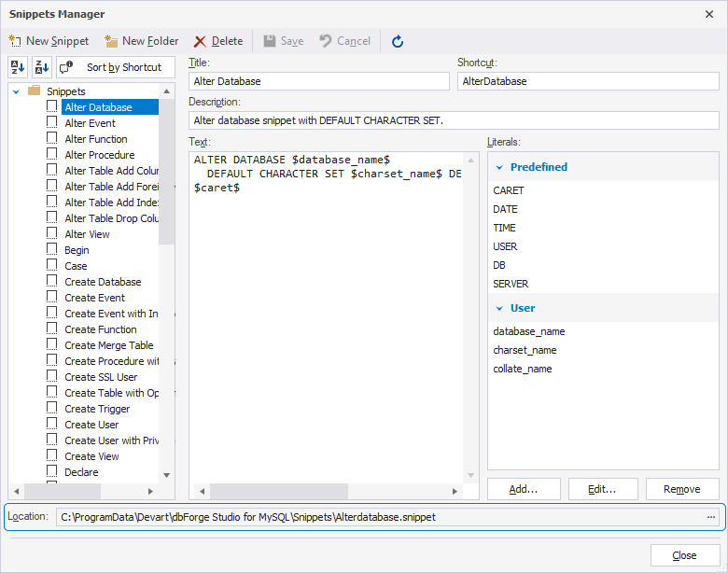This screenshot has height=573, width=728.
Task: Select Create Function snippet
Action: click(101, 329)
